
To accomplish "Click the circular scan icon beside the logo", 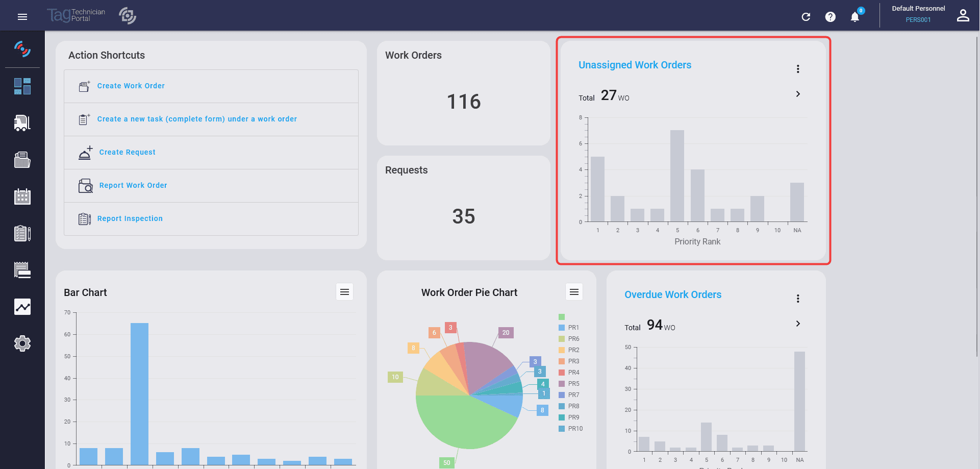I will 128,16.
